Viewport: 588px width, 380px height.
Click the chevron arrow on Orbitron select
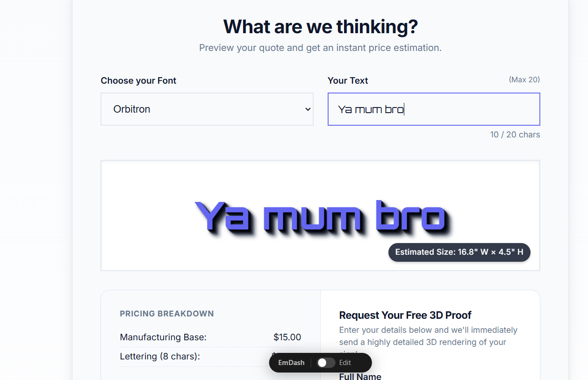click(x=308, y=109)
